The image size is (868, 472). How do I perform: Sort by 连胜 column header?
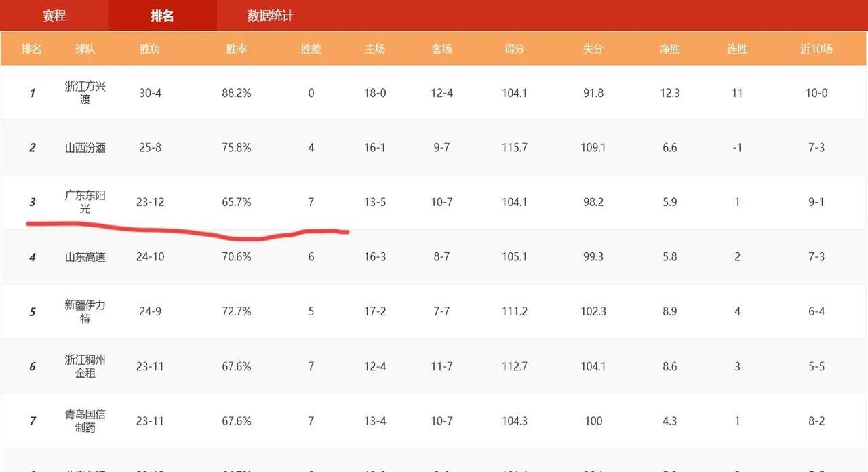(736, 48)
